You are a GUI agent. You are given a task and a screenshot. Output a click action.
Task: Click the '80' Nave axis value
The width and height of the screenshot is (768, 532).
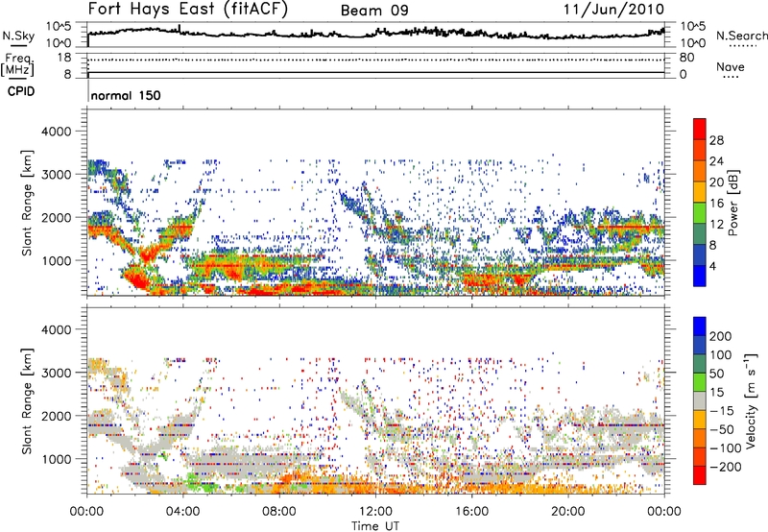[686, 58]
